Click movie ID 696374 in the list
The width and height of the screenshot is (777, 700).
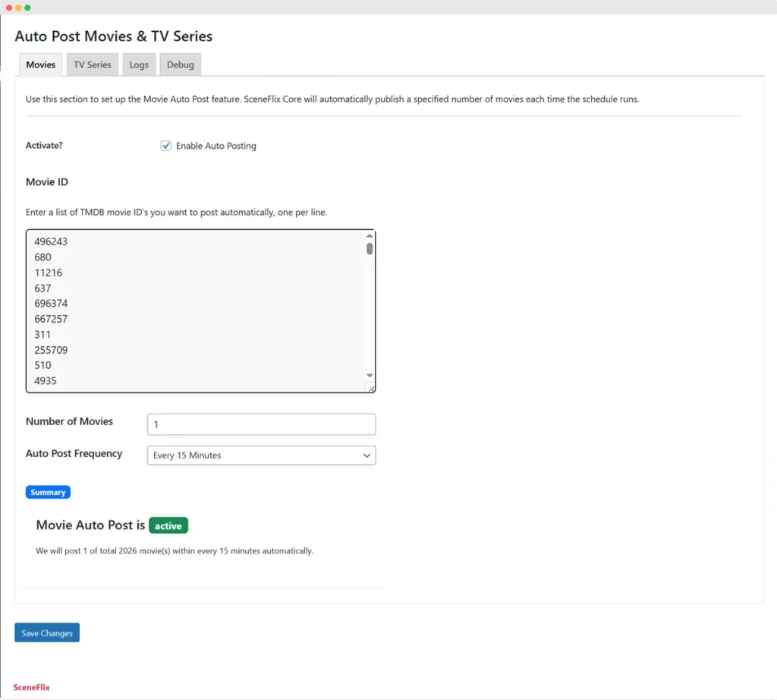[51, 304]
